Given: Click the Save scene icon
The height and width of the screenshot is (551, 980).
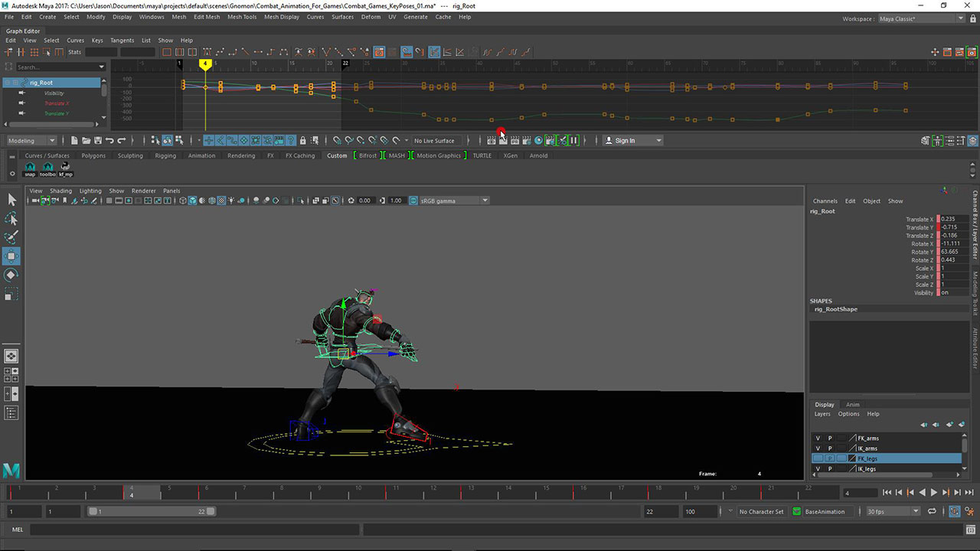Looking at the screenshot, I should [x=97, y=141].
